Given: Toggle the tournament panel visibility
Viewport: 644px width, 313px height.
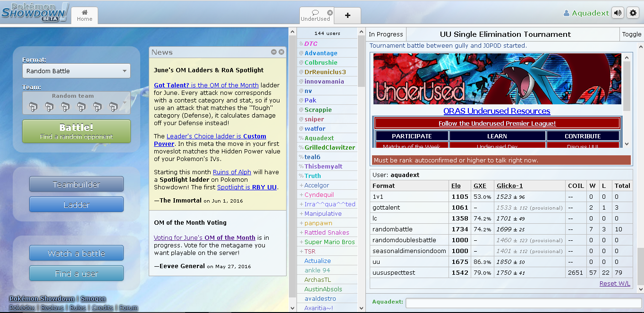Looking at the screenshot, I should [631, 34].
